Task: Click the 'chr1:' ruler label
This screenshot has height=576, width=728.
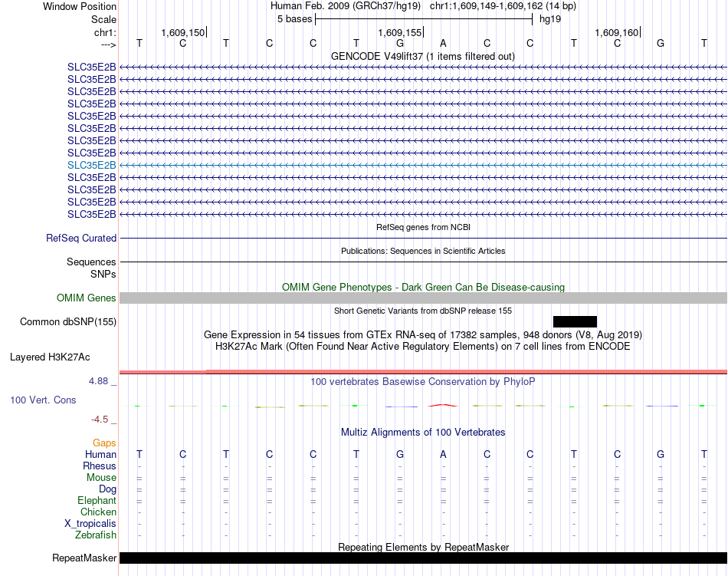Action: [105, 32]
